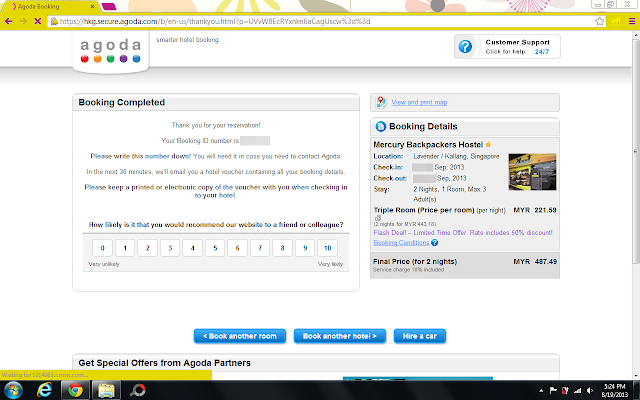Image resolution: width=640 pixels, height=400 pixels.
Task: Open the View and print map link
Action: [x=419, y=102]
